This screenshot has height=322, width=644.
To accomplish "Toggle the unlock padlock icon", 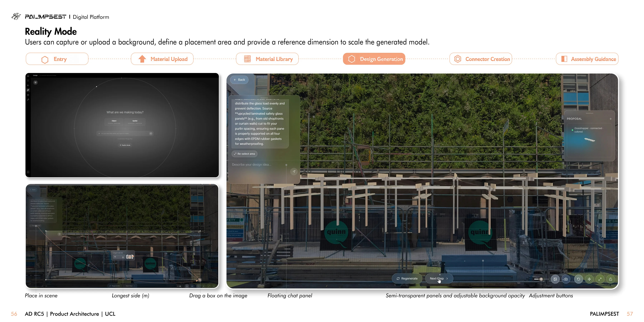I will pos(611,279).
